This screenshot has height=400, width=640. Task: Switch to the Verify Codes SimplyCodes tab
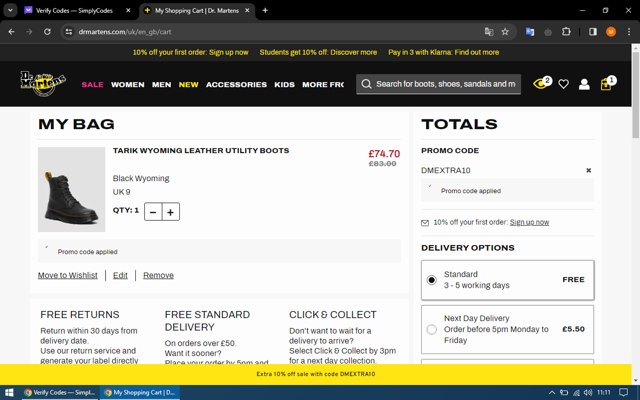(x=73, y=11)
